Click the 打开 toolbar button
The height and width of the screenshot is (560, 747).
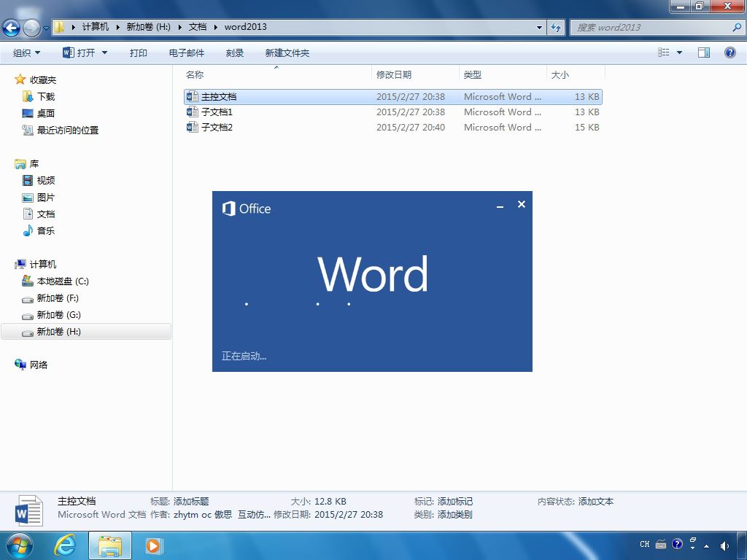click(x=79, y=52)
